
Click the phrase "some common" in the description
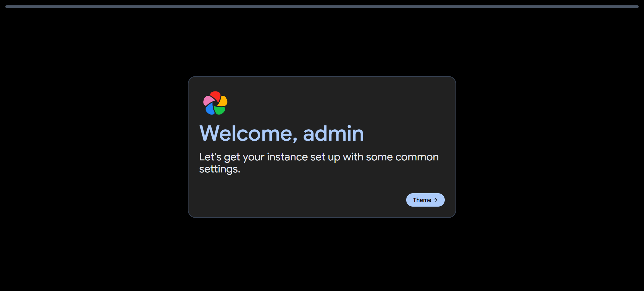(402, 157)
